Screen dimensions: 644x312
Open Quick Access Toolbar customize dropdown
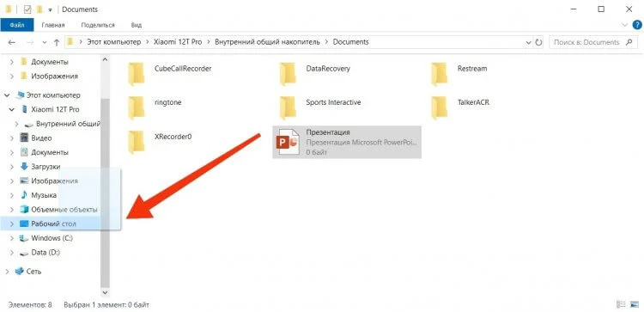[50, 9]
